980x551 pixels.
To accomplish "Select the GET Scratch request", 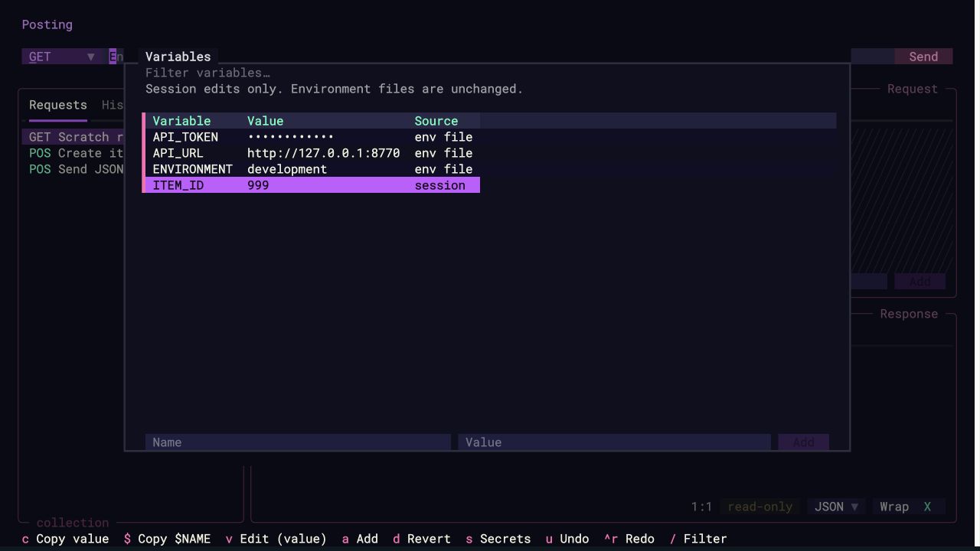I will [73, 137].
